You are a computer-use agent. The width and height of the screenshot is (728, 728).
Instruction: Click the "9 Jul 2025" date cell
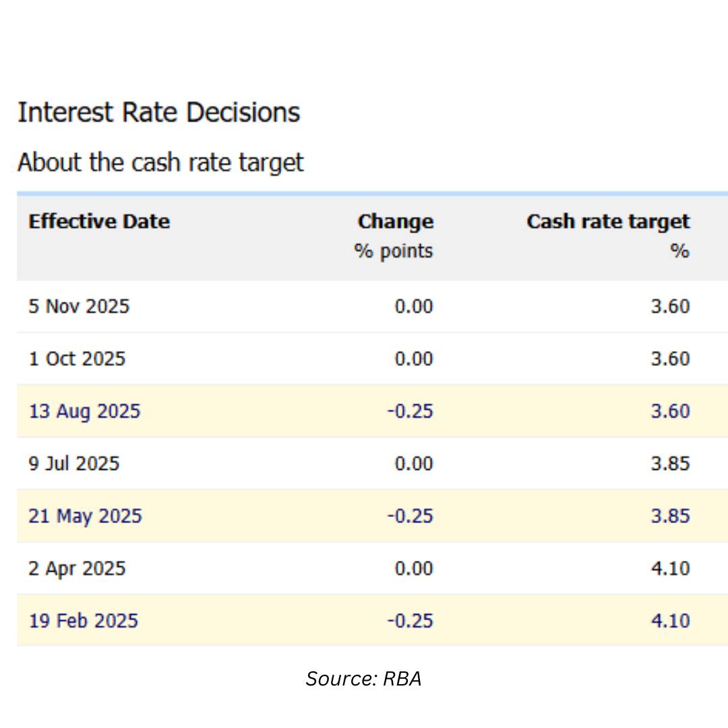click(74, 464)
